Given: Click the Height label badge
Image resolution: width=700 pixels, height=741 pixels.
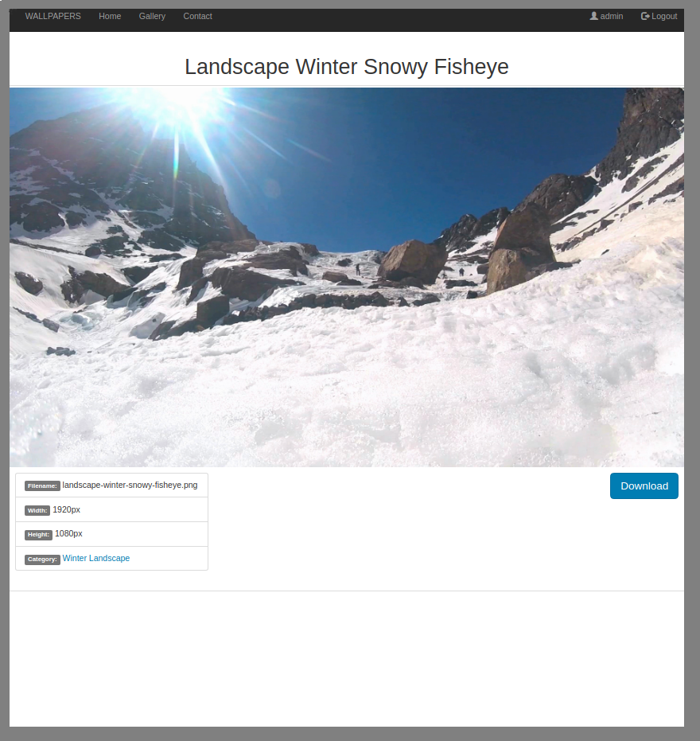Looking at the screenshot, I should pos(38,535).
